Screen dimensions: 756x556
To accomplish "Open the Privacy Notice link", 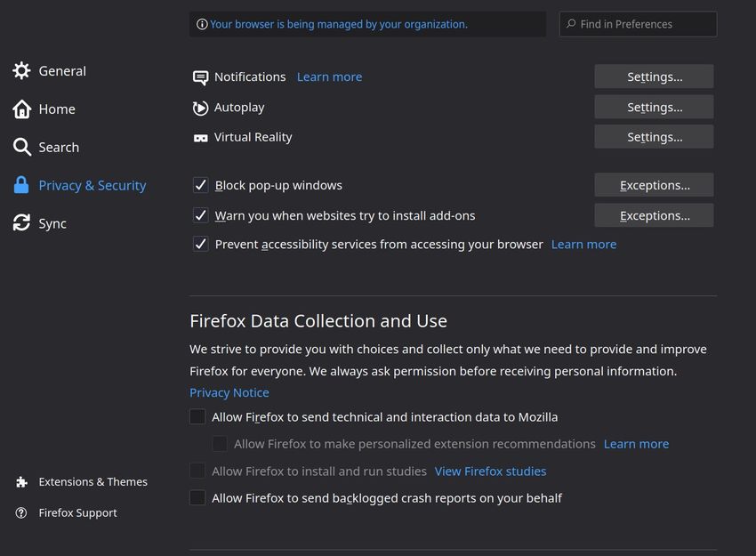I will (229, 393).
